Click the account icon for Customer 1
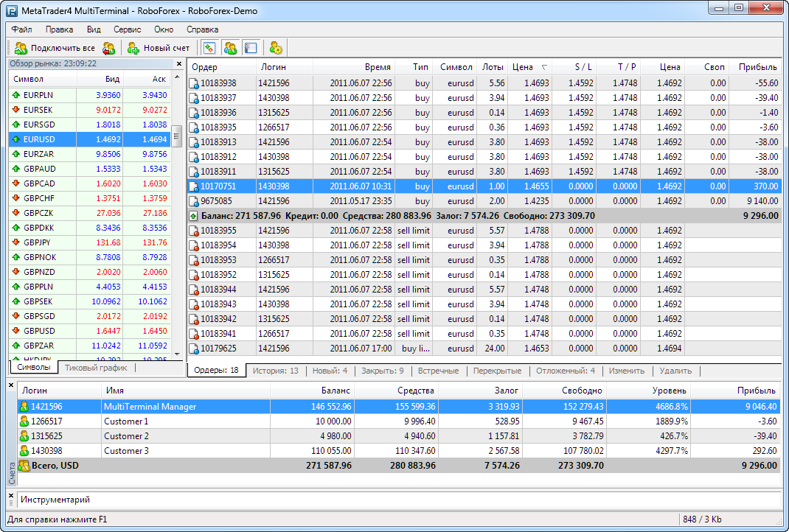789x532 pixels. [24, 421]
